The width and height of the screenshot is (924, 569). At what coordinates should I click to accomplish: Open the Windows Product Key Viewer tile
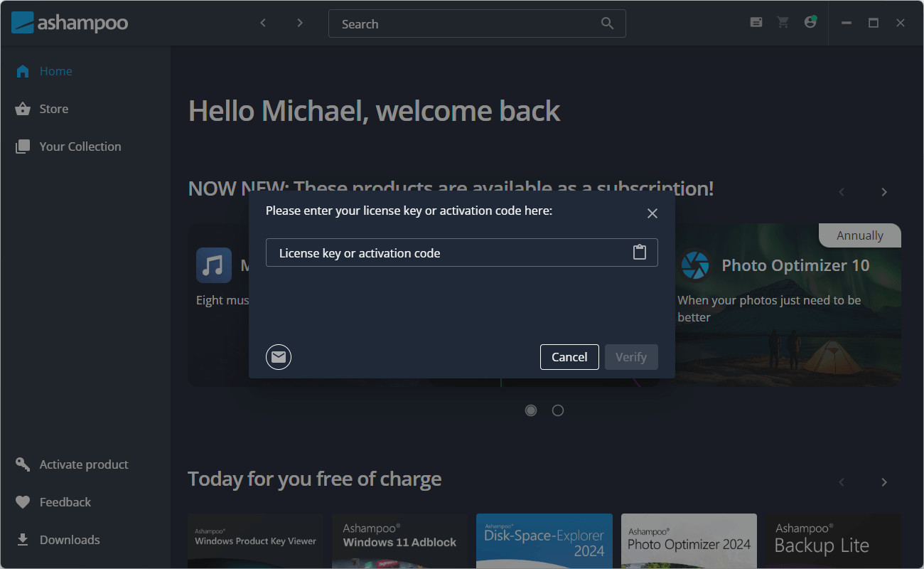coord(255,541)
